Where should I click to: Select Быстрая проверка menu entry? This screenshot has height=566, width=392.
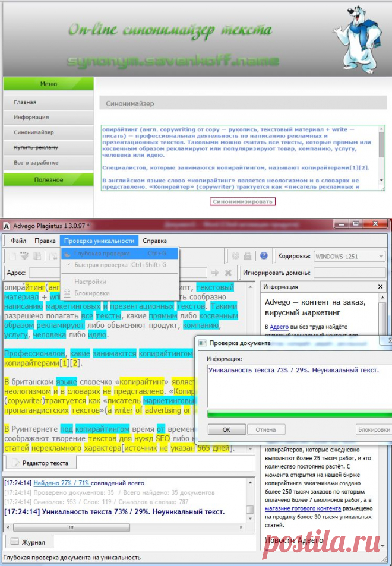tap(120, 265)
